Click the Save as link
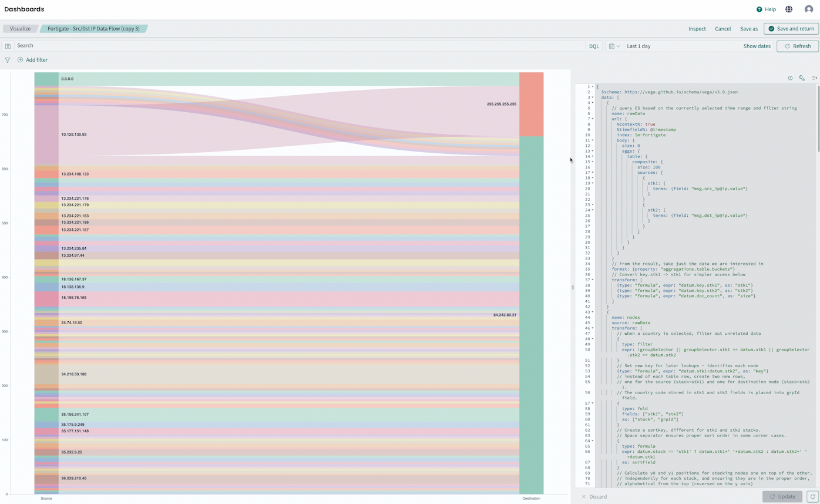Screen dimensions: 820x504 pos(749,29)
